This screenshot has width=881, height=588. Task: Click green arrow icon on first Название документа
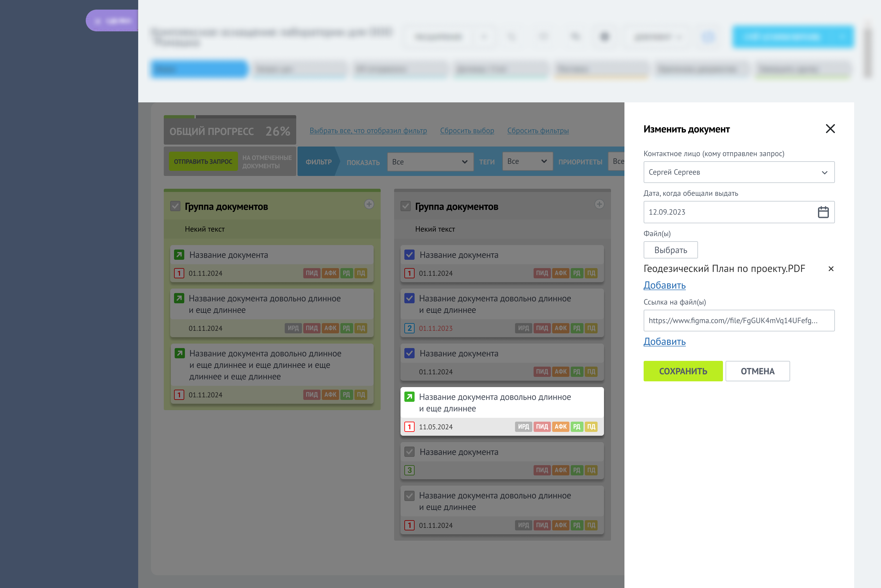[179, 255]
